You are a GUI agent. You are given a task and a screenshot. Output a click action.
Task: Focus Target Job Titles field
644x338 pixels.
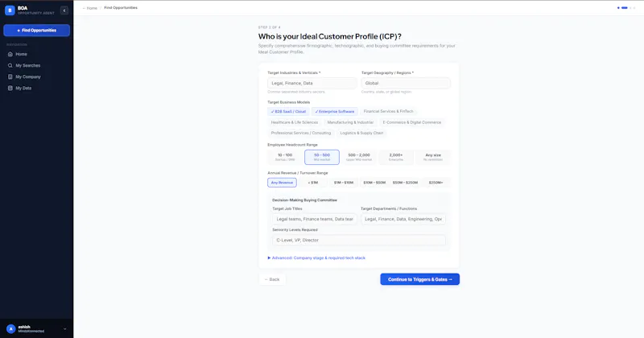tap(315, 219)
